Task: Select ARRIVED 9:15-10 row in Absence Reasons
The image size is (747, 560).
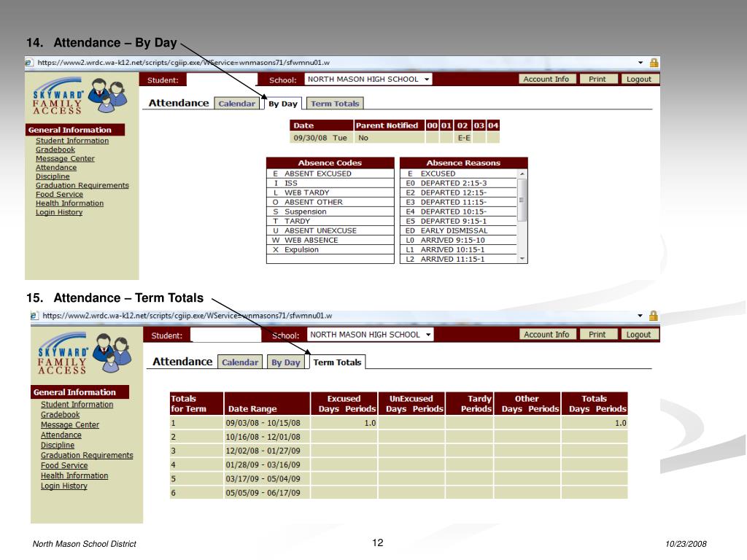Action: [460, 240]
